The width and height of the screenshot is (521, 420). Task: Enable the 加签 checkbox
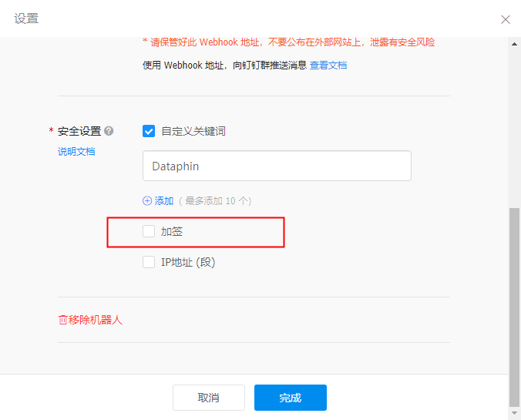point(149,231)
